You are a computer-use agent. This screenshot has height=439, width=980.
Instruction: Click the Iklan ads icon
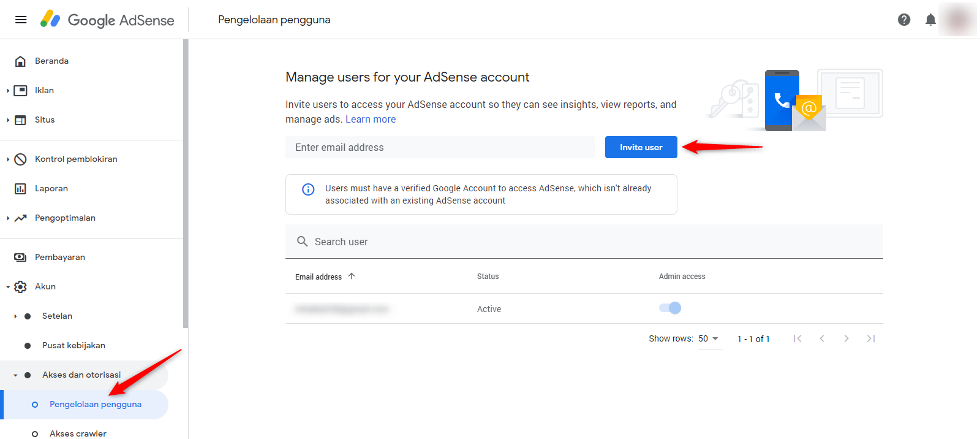click(x=20, y=91)
